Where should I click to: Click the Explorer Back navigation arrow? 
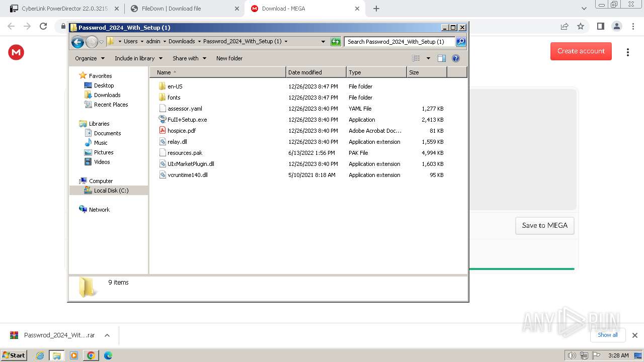[77, 42]
